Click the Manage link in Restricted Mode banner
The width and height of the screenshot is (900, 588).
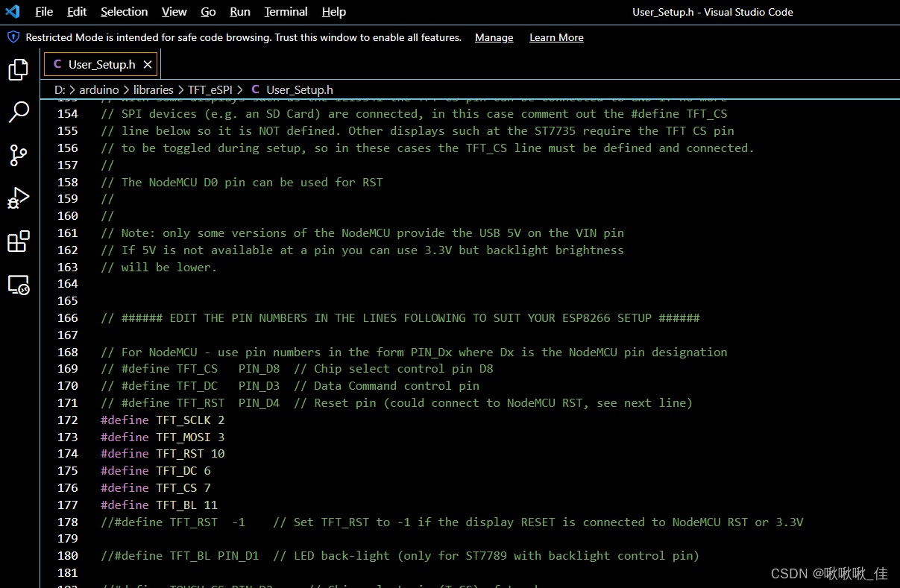click(x=494, y=37)
